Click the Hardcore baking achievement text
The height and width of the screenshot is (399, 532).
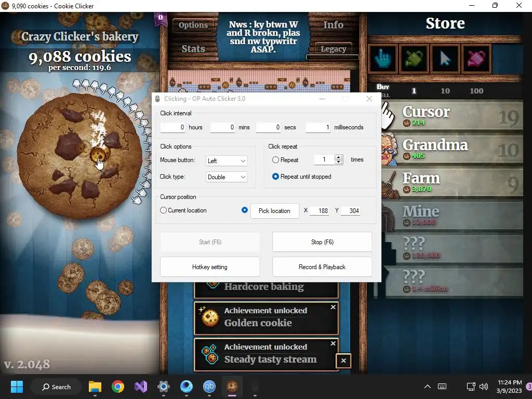click(x=264, y=287)
